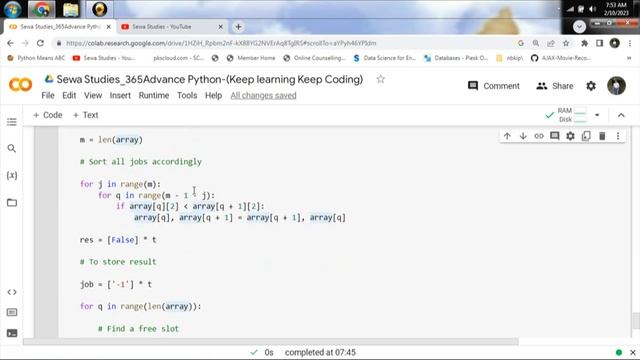Open the find and replace search icon

coord(12,148)
